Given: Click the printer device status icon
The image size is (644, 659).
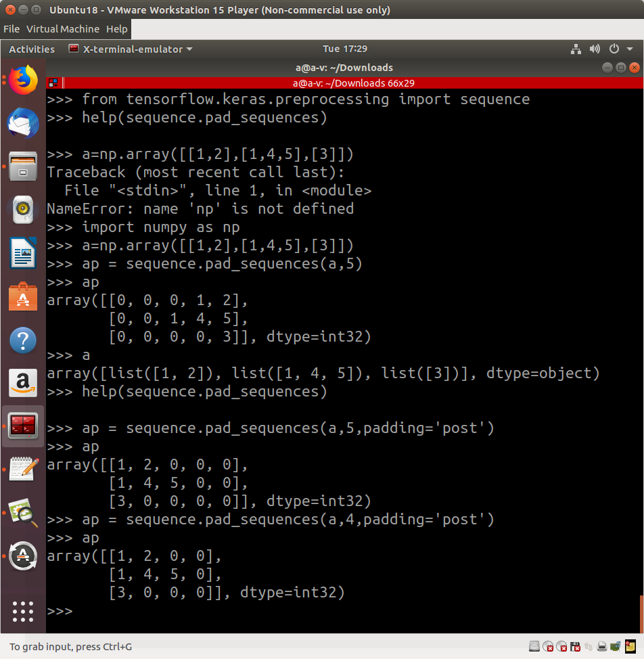Looking at the screenshot, I should [601, 646].
